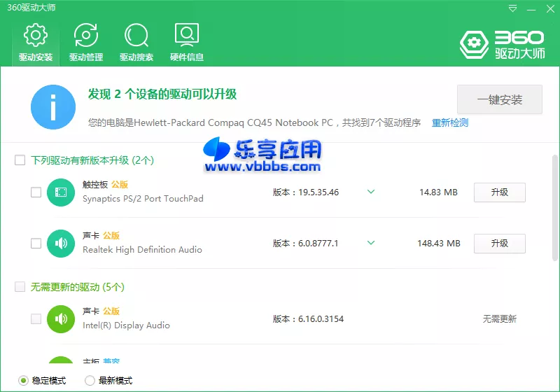Select the 稳定模式 radio button
The height and width of the screenshot is (392, 560).
[x=23, y=381]
